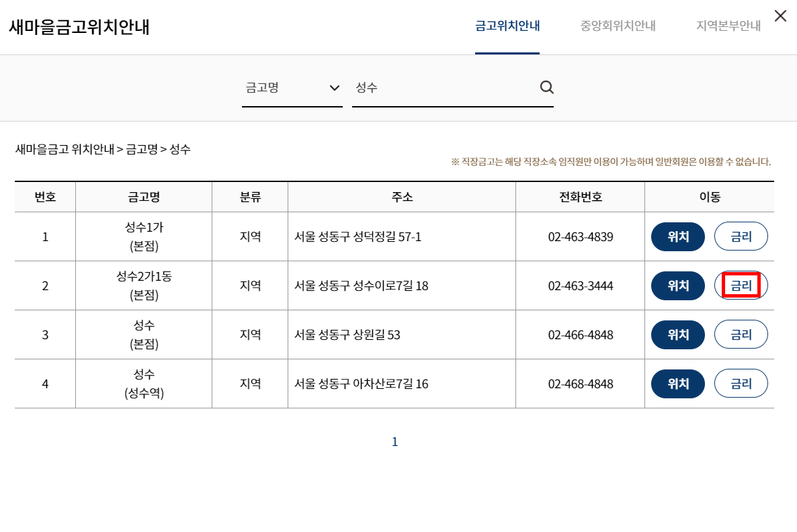
Task: Click phone number 02-466-4848
Action: pos(581,335)
